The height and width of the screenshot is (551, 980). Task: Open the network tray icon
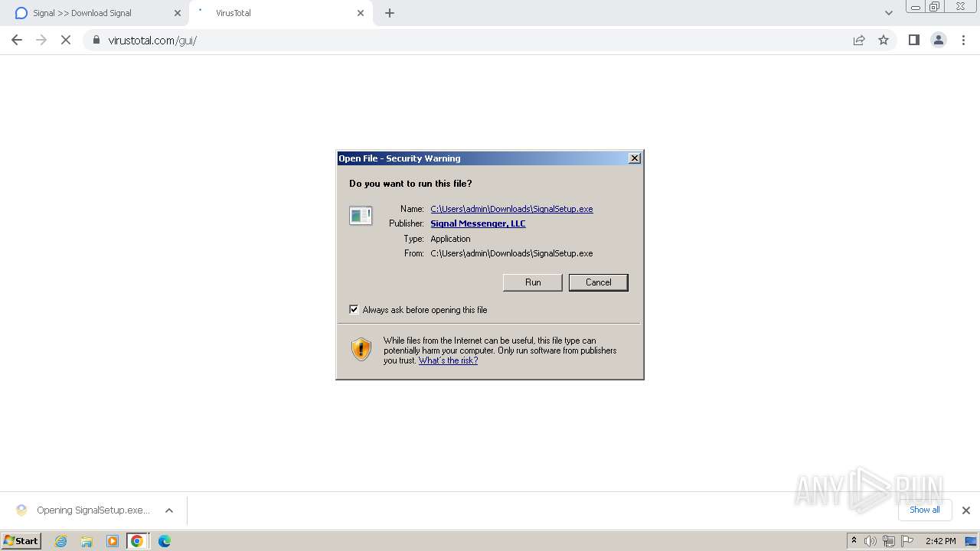[889, 541]
